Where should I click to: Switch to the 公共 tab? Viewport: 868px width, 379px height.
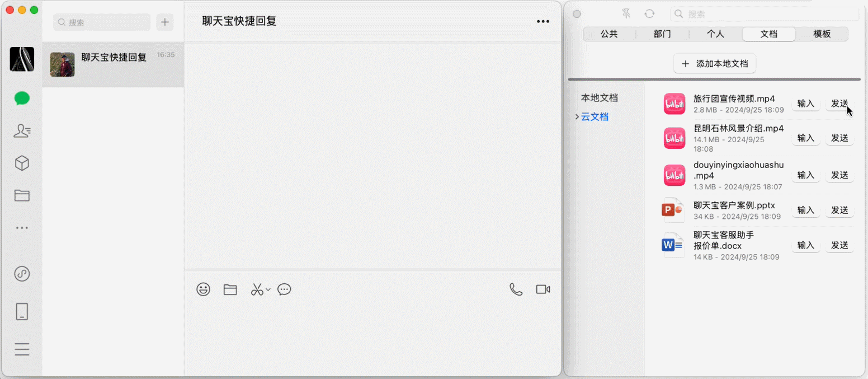pyautogui.click(x=609, y=34)
